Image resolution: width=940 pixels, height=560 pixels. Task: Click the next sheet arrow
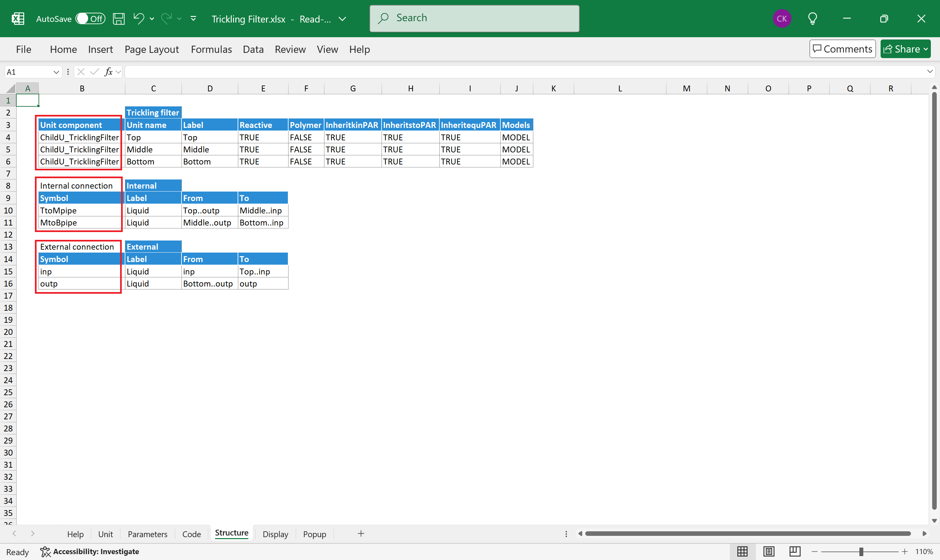pyautogui.click(x=32, y=534)
